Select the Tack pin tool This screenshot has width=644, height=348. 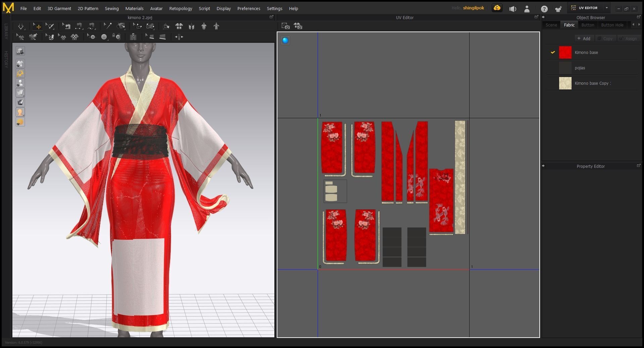tap(108, 26)
